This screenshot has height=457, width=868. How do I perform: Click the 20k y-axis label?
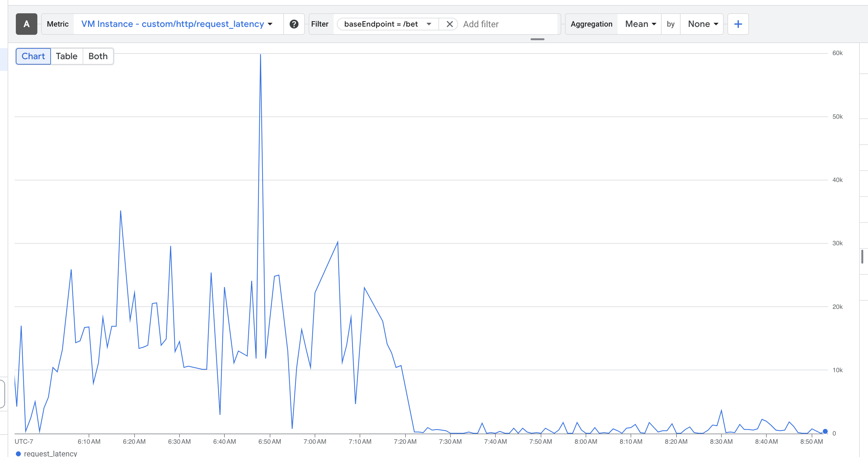click(837, 307)
